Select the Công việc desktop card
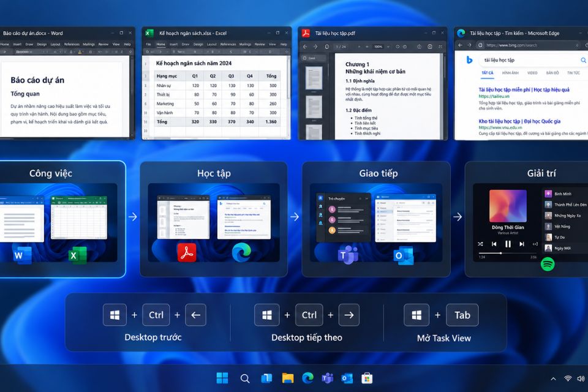Image resolution: width=588 pixels, height=392 pixels. coord(62,219)
